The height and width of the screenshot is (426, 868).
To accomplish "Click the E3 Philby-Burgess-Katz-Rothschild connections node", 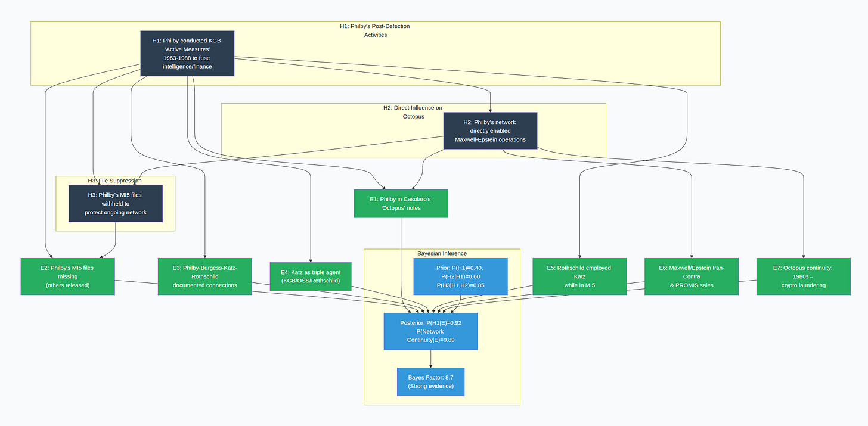I will click(x=204, y=276).
